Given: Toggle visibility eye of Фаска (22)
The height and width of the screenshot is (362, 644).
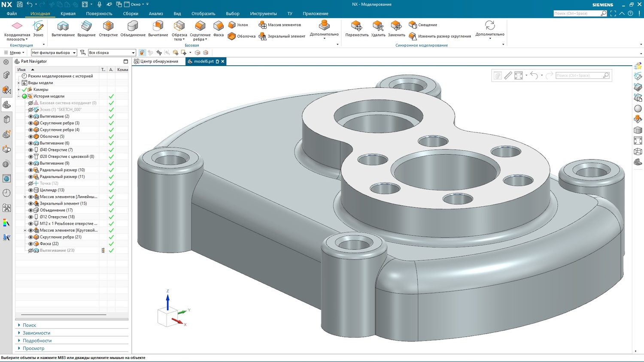Looking at the screenshot, I should click(30, 244).
